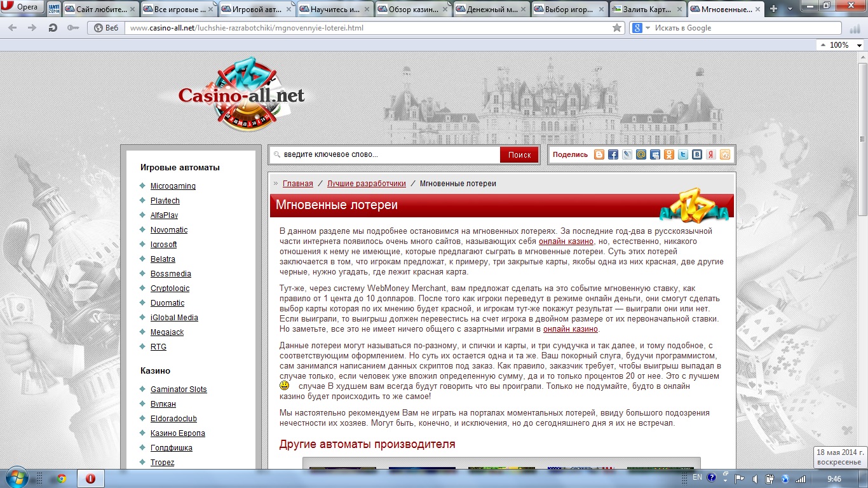Open the Windows Start menu
Image resolution: width=868 pixels, height=488 pixels.
[x=16, y=478]
